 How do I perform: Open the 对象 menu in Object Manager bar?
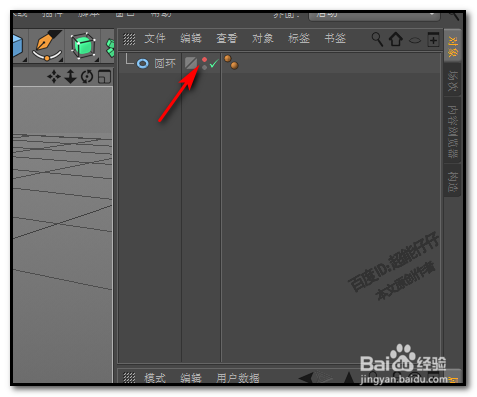263,38
